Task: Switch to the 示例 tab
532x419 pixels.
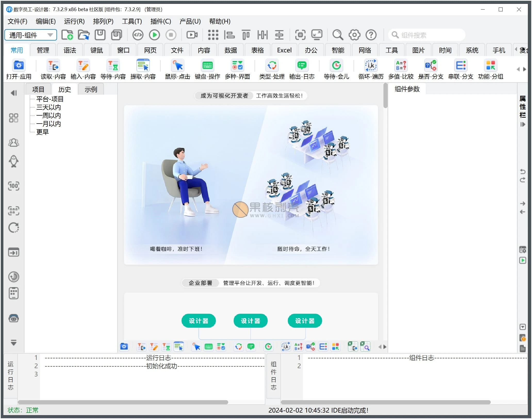Action: 91,90
